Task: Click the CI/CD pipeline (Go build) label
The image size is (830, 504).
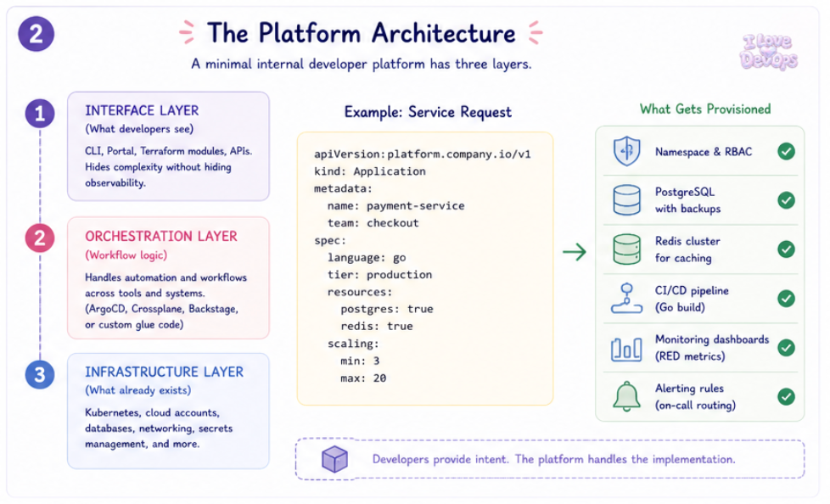Action: tap(692, 299)
